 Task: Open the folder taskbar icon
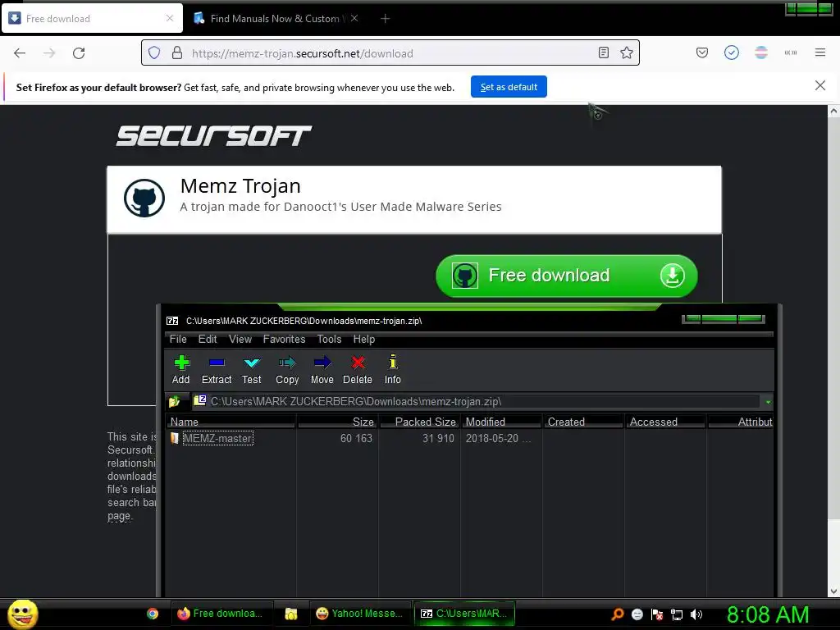(x=291, y=614)
